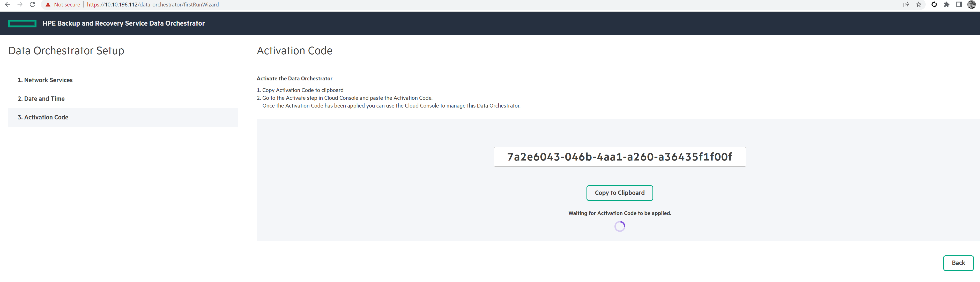This screenshot has width=980, height=282.
Task: Click the share page icon
Action: point(906,5)
